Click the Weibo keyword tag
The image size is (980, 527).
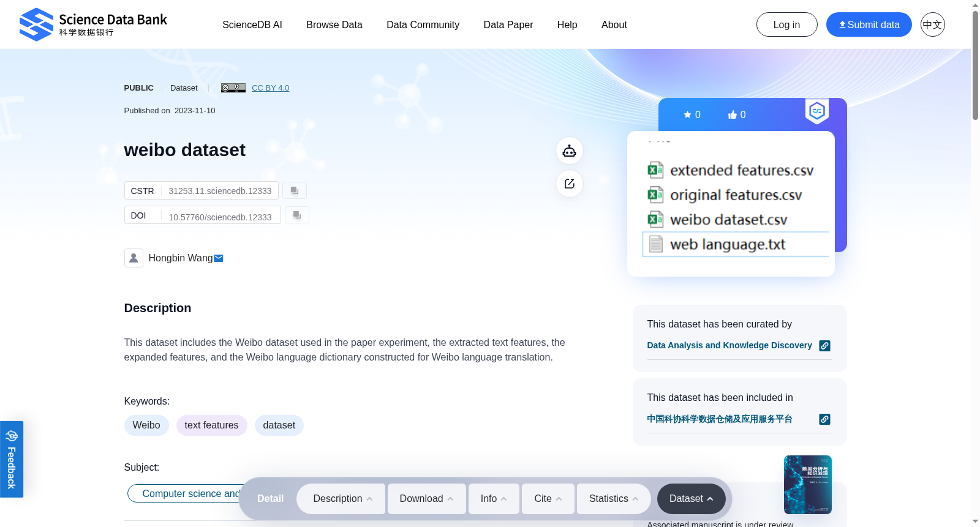[x=146, y=425]
